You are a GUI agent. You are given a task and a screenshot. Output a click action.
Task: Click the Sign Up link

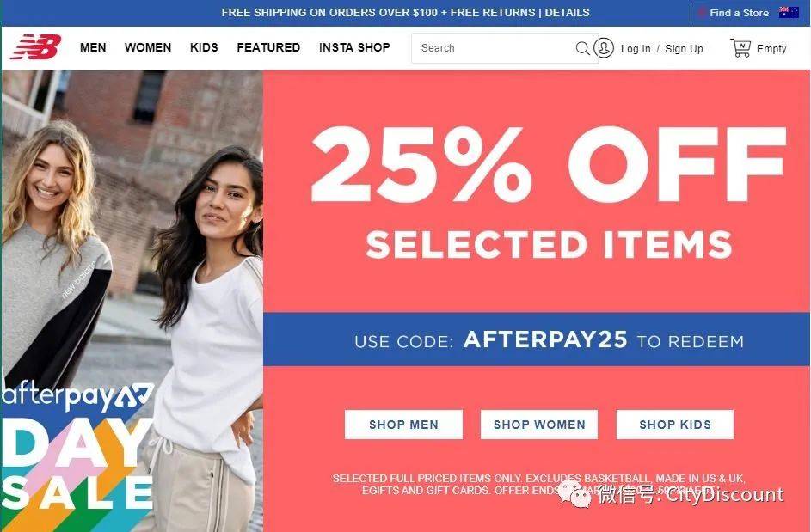pos(684,49)
